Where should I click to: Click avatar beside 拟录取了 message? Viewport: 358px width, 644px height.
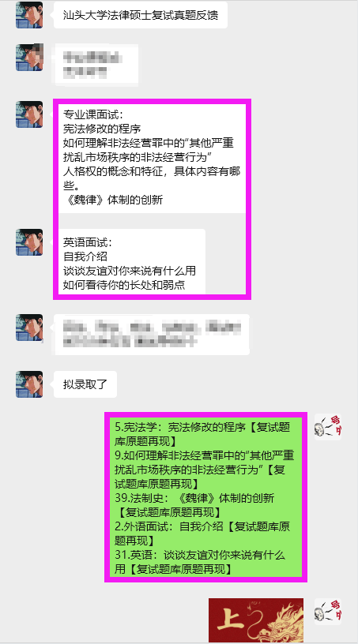(x=29, y=384)
